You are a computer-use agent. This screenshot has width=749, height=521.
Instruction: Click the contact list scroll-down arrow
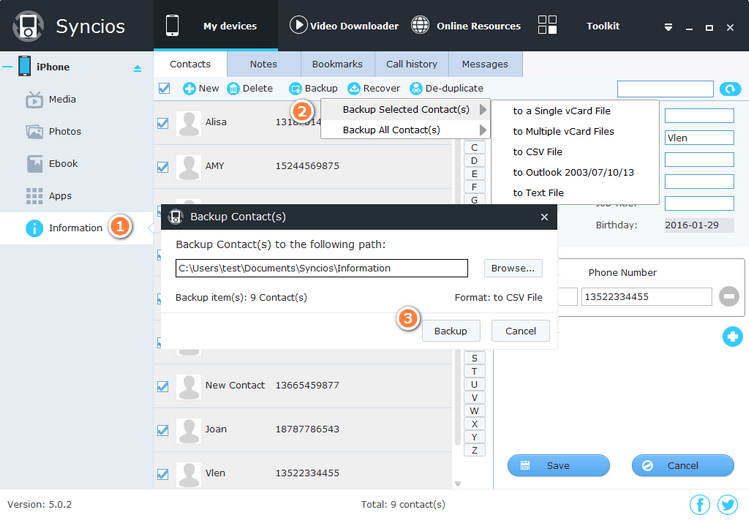458,484
